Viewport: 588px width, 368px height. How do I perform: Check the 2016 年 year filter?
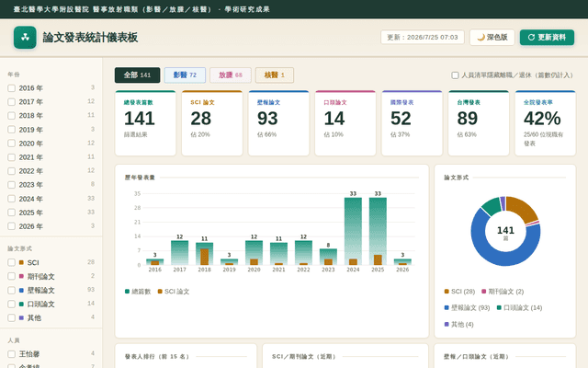pyautogui.click(x=12, y=88)
